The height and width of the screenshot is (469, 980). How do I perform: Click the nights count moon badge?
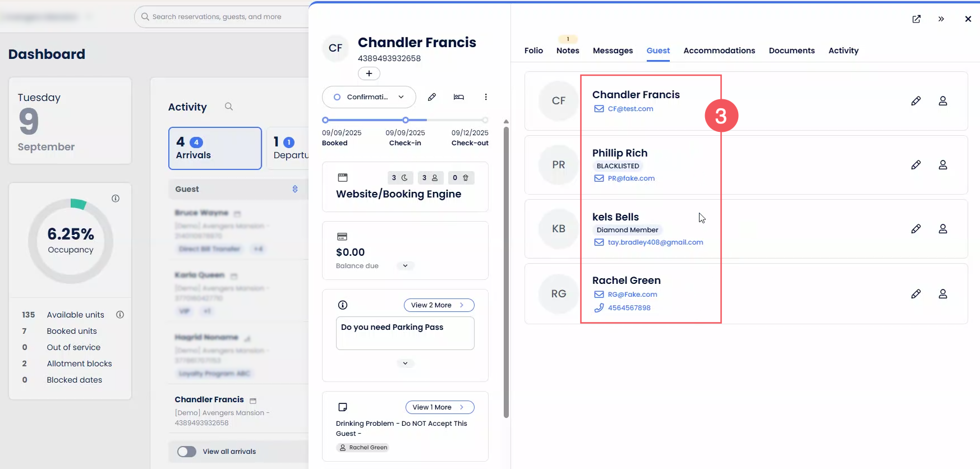pos(401,178)
